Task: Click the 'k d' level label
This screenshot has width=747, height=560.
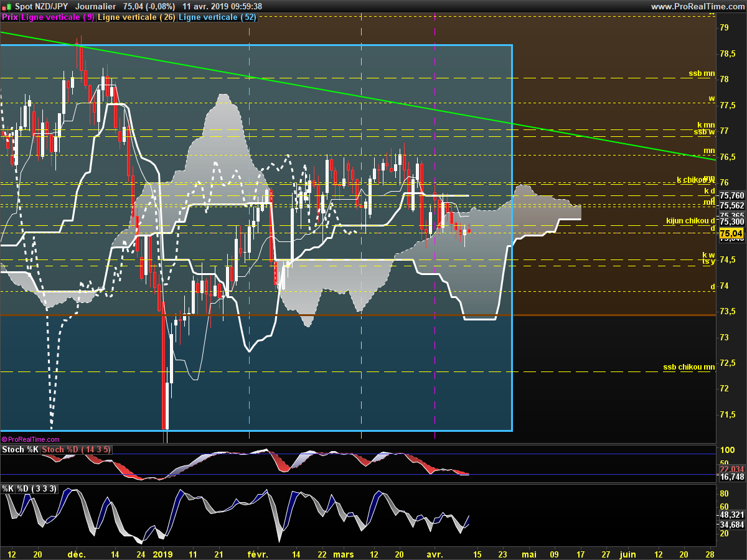Action: (709, 190)
